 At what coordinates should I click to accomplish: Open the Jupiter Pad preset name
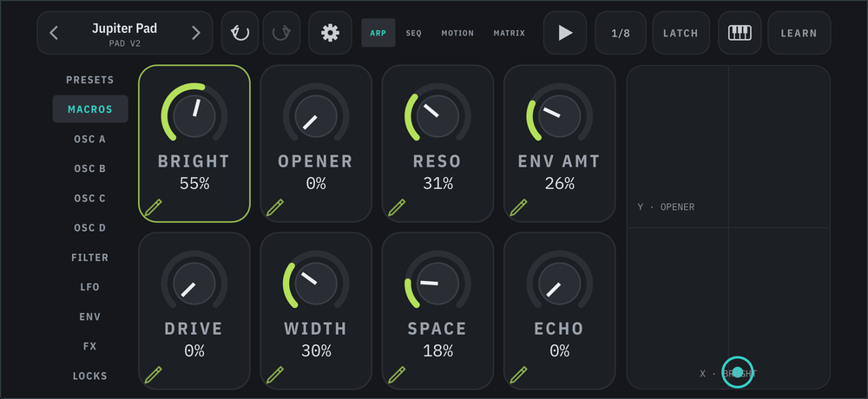[124, 29]
